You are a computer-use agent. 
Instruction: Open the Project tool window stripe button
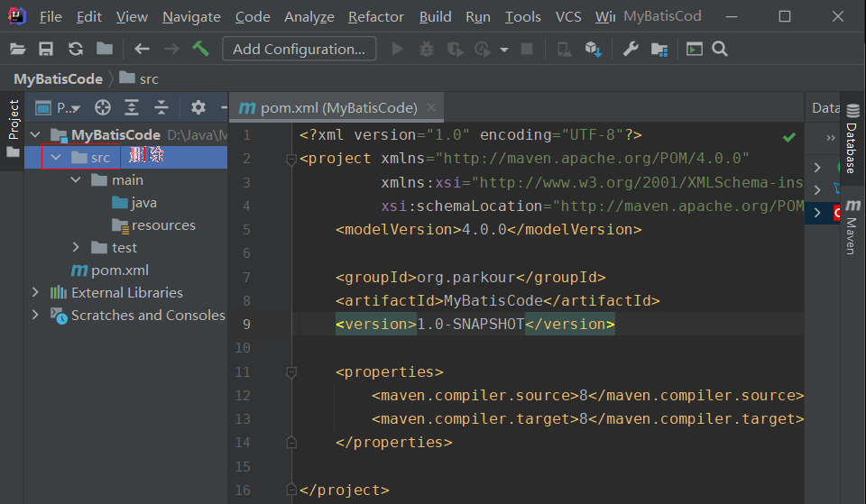click(x=13, y=128)
